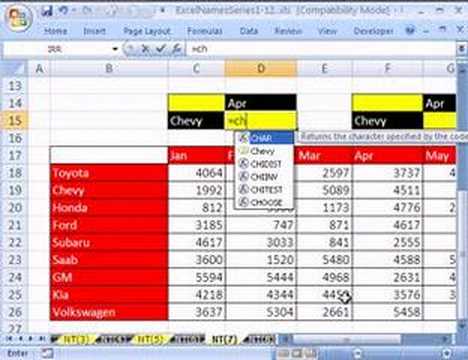Open the Office Button menu

click(18, 19)
